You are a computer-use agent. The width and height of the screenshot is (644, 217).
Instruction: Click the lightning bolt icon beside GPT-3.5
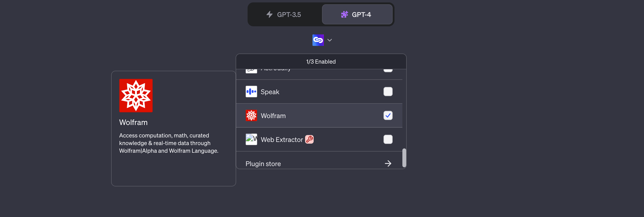coord(269,14)
